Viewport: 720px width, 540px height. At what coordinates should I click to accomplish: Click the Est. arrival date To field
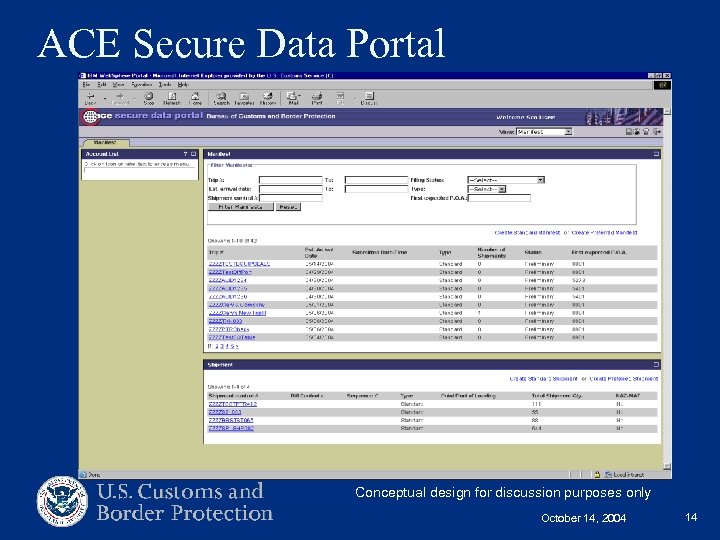pyautogui.click(x=376, y=189)
